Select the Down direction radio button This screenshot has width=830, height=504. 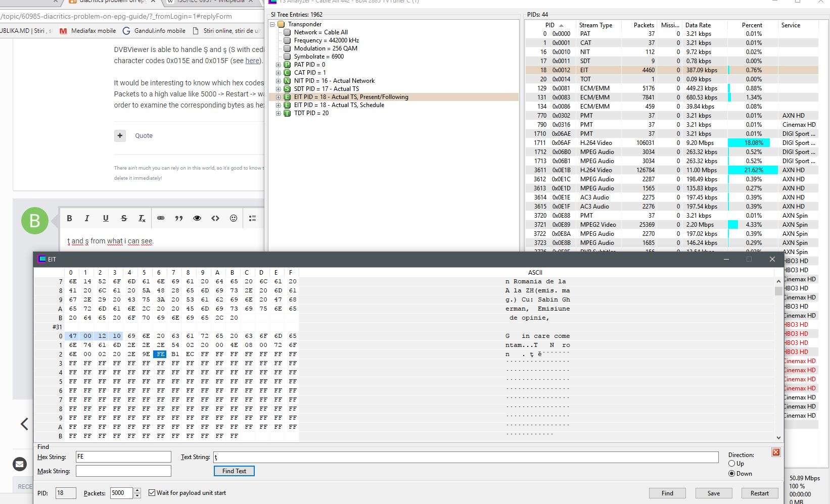coord(731,474)
